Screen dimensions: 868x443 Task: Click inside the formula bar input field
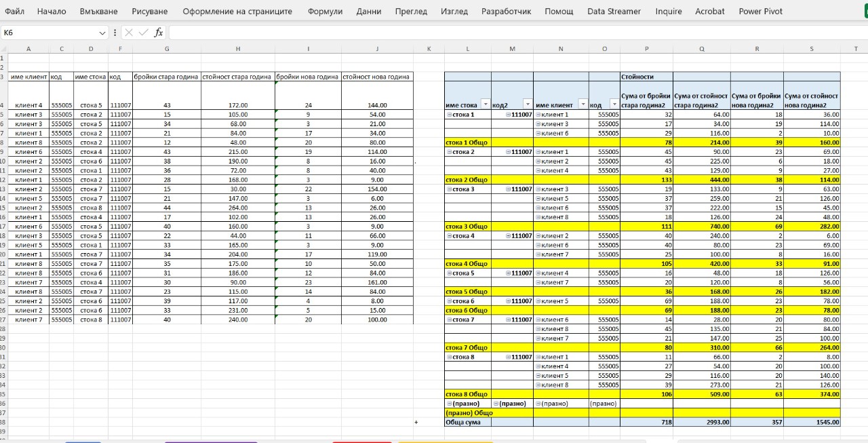475,33
